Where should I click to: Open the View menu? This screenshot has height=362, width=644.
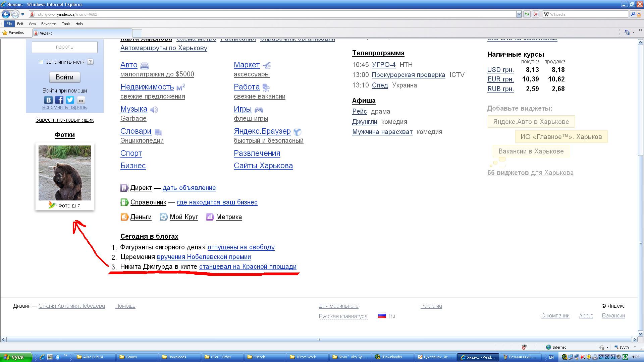click(x=32, y=24)
